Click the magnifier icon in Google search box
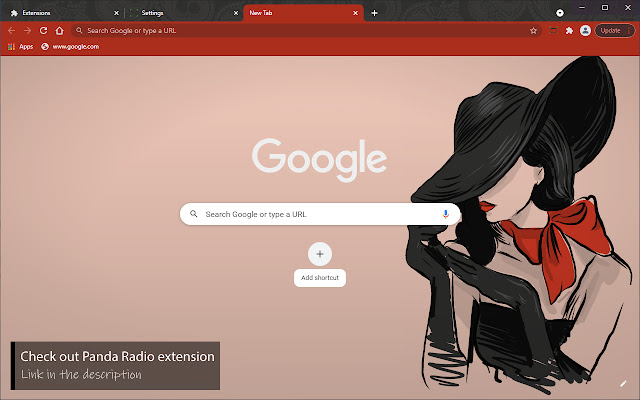The height and width of the screenshot is (400, 640). point(193,213)
